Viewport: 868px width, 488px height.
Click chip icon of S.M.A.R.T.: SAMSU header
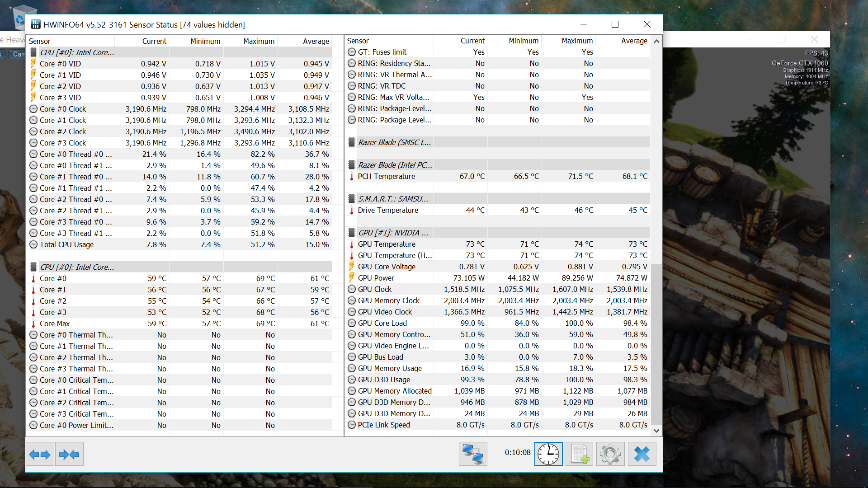click(x=352, y=199)
